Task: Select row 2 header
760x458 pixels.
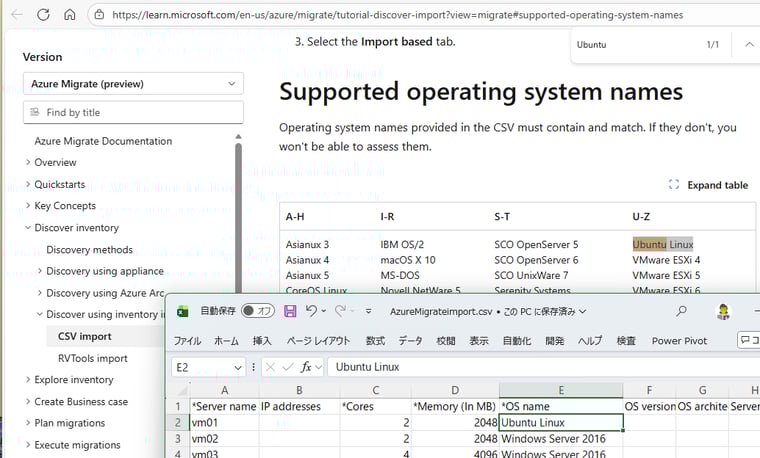Action: (x=178, y=423)
